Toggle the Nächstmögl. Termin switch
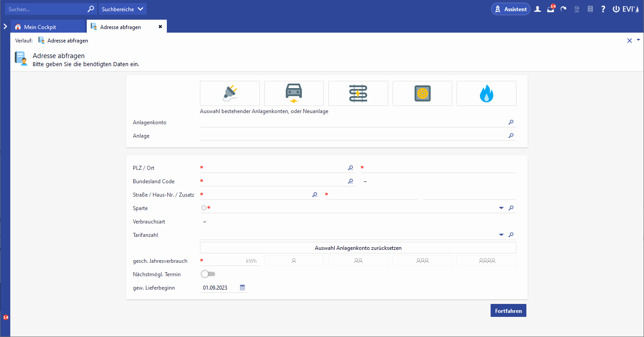 [208, 274]
